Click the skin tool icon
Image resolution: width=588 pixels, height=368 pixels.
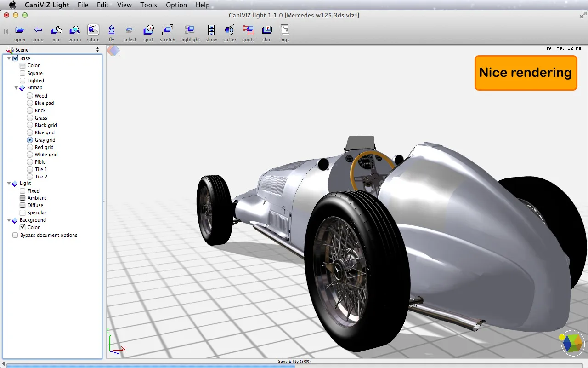[x=267, y=31]
